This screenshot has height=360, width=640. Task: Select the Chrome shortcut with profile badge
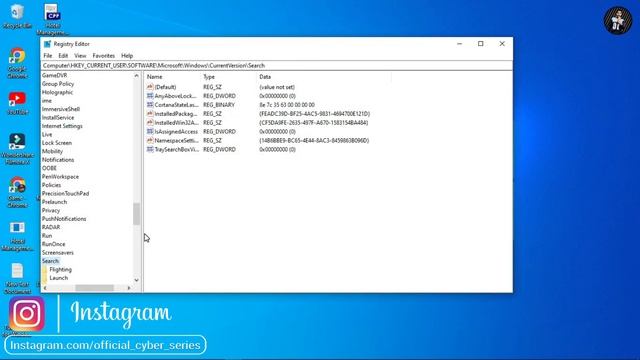point(17,192)
